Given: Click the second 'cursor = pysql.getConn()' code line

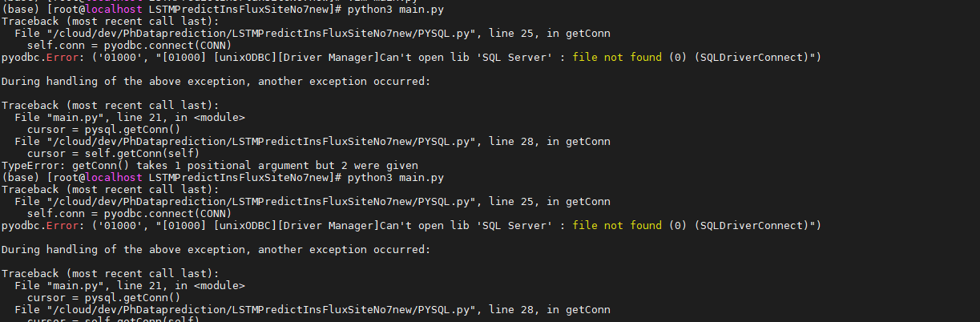Looking at the screenshot, I should coord(103,298).
